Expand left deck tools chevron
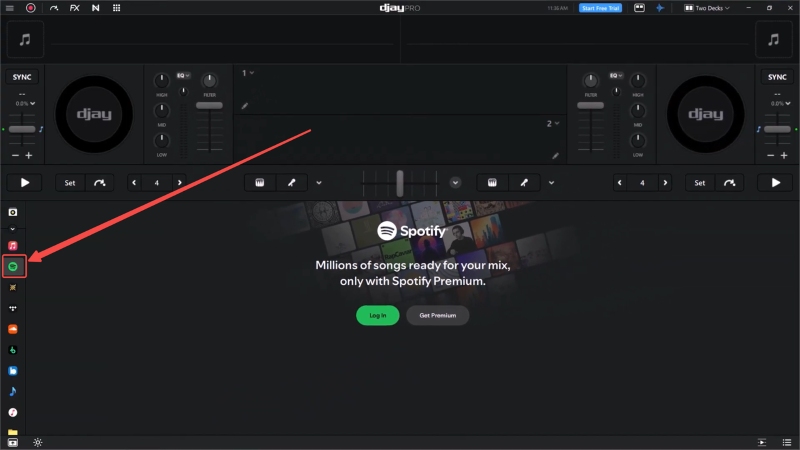The image size is (800, 450). point(319,183)
